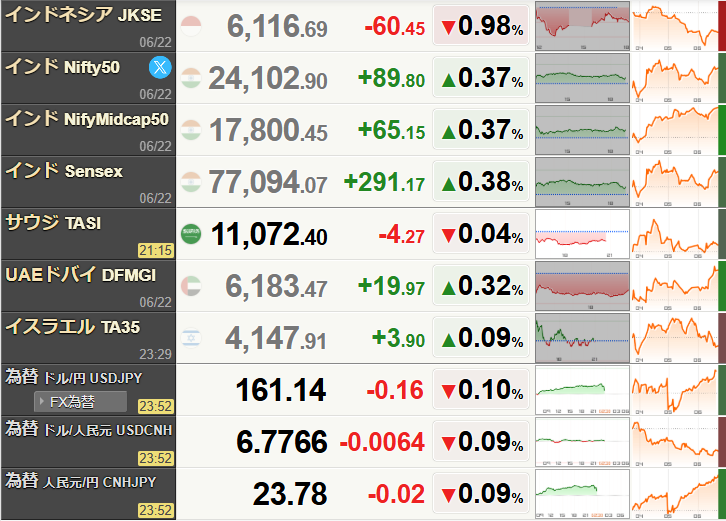Open イスラエル TA35 index name
The image size is (726, 521).
(x=72, y=327)
